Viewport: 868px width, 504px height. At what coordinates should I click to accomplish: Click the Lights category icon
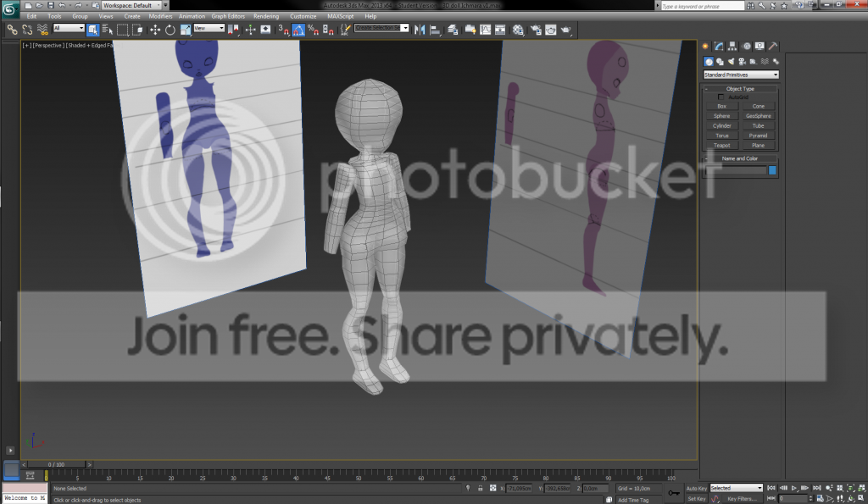[731, 61]
